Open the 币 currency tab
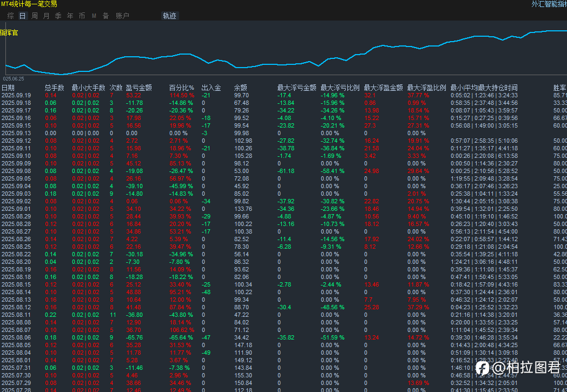This screenshot has height=392, width=567. point(82,16)
